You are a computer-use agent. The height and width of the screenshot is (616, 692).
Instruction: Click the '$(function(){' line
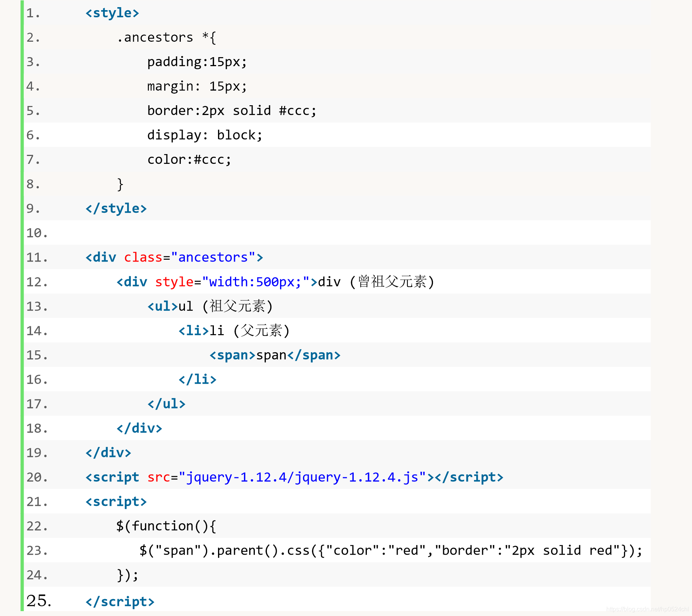coord(166,526)
